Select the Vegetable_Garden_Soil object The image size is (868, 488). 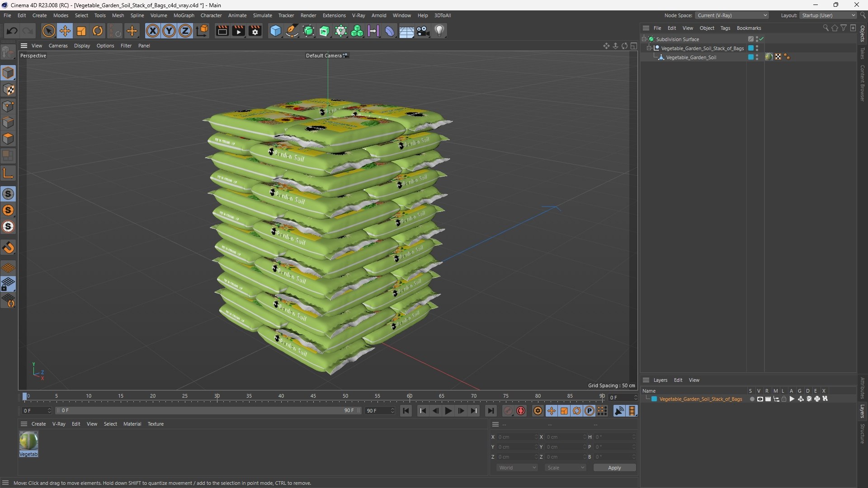[691, 57]
